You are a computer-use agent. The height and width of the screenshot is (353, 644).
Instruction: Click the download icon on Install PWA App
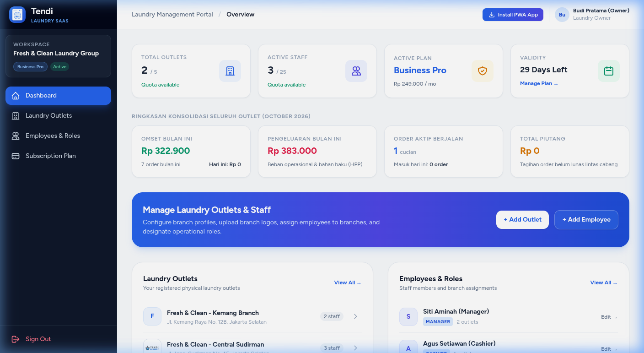(492, 15)
